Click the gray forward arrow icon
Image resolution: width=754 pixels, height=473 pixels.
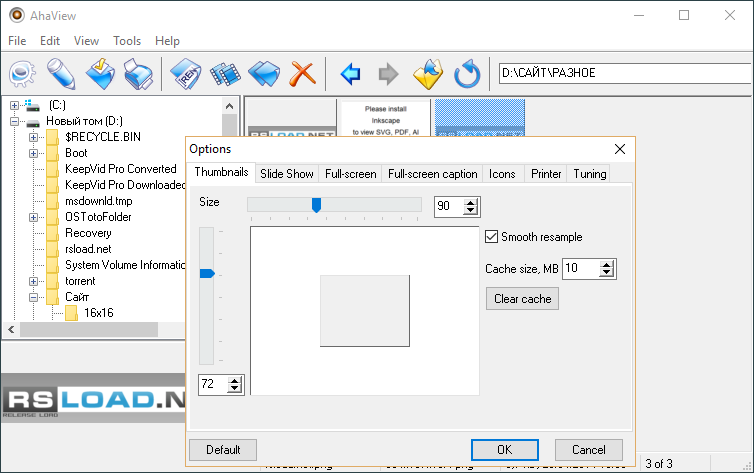coord(389,74)
